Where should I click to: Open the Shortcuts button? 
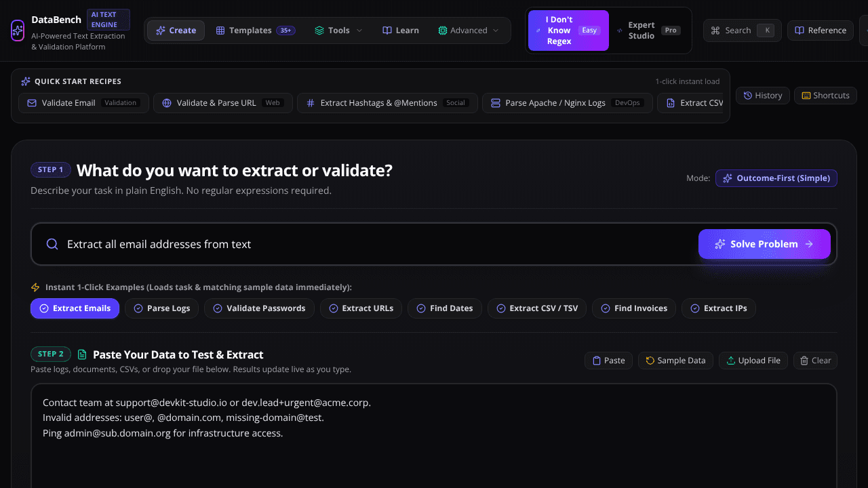click(x=825, y=96)
